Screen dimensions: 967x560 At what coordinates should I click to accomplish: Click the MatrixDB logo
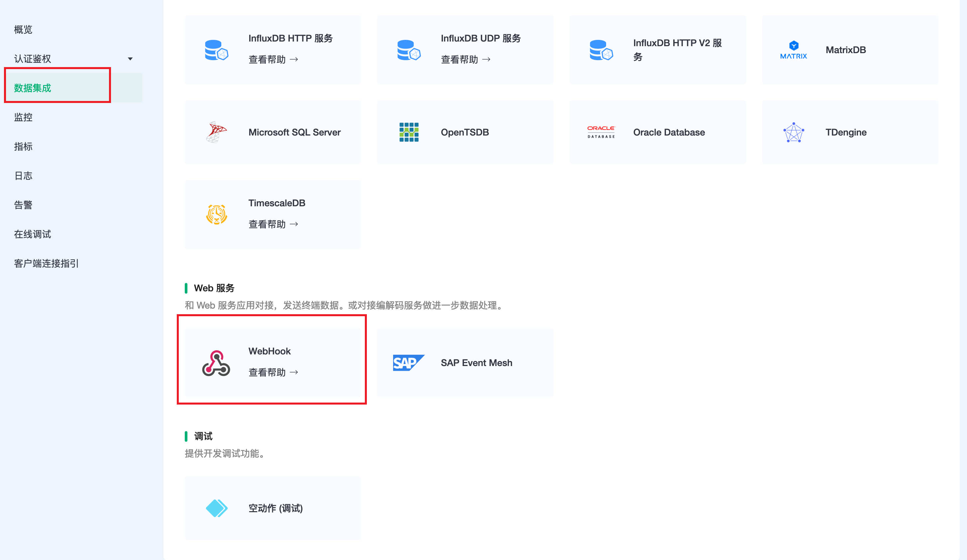[793, 50]
